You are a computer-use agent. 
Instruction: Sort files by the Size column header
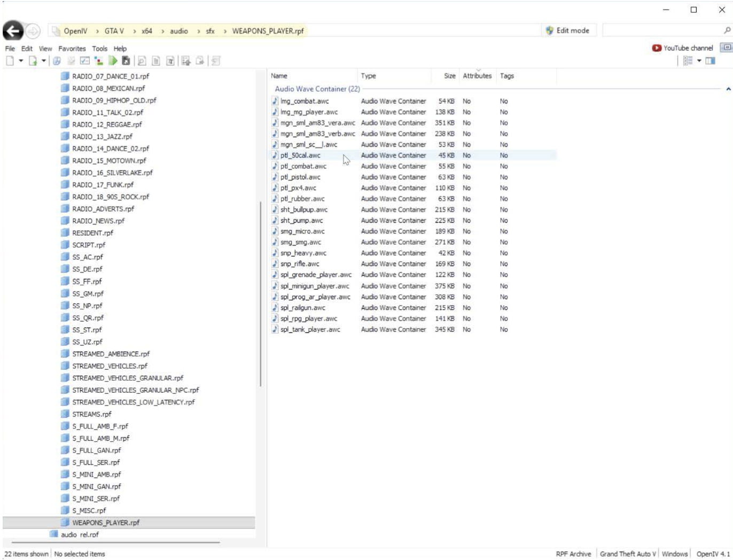449,76
